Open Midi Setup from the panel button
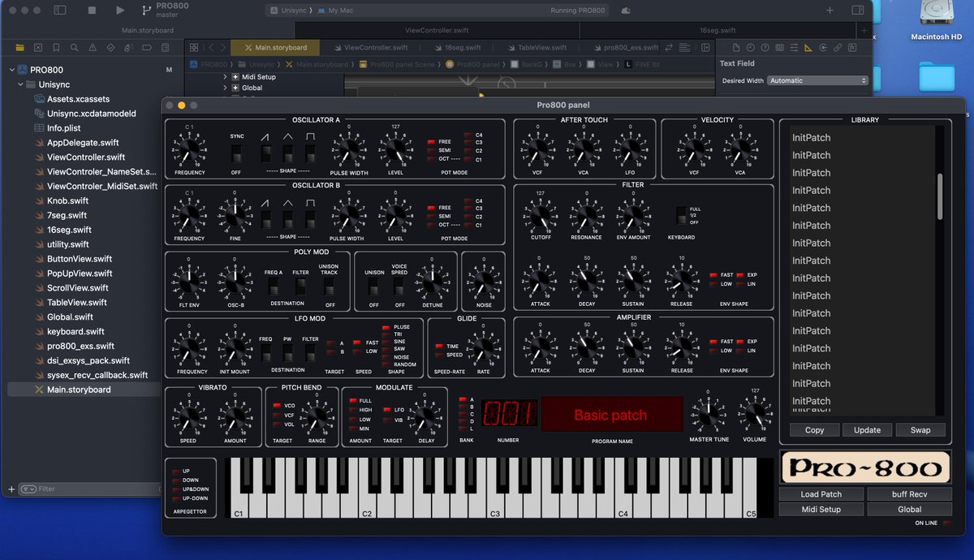974x560 pixels. click(x=821, y=510)
